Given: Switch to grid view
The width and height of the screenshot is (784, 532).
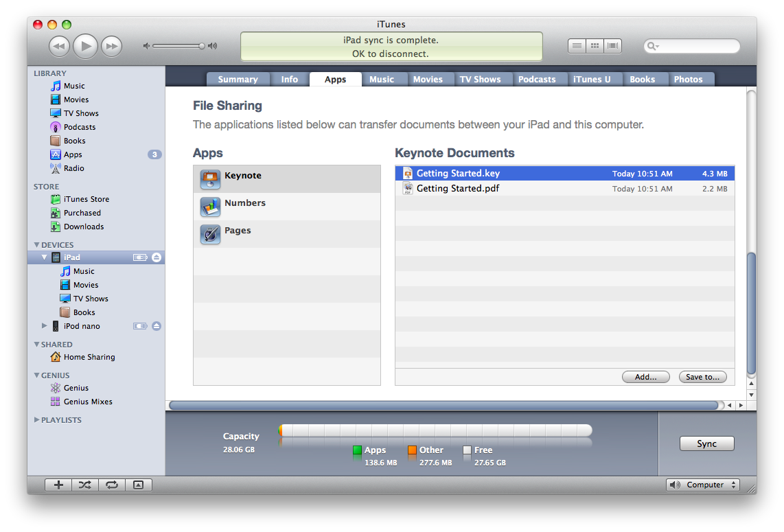Looking at the screenshot, I should [x=595, y=46].
